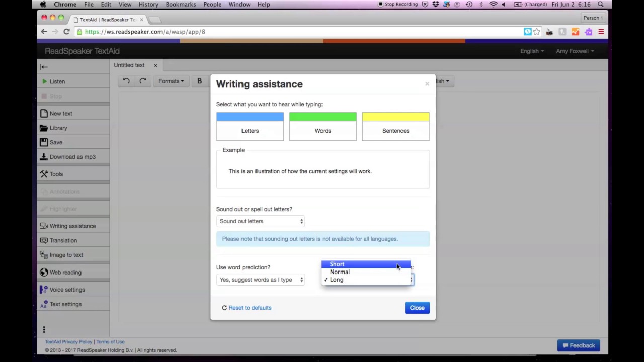Click the Image to text icon
This screenshot has width=644, height=362.
44,255
